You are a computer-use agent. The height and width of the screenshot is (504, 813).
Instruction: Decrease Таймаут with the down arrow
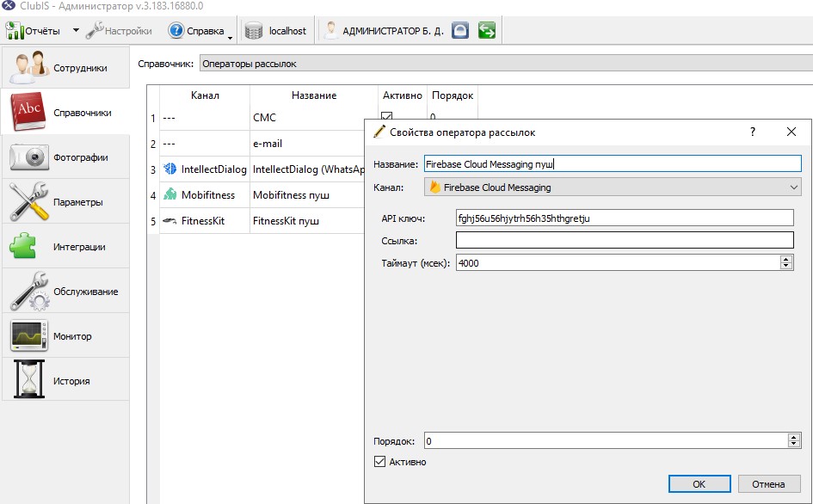point(786,267)
